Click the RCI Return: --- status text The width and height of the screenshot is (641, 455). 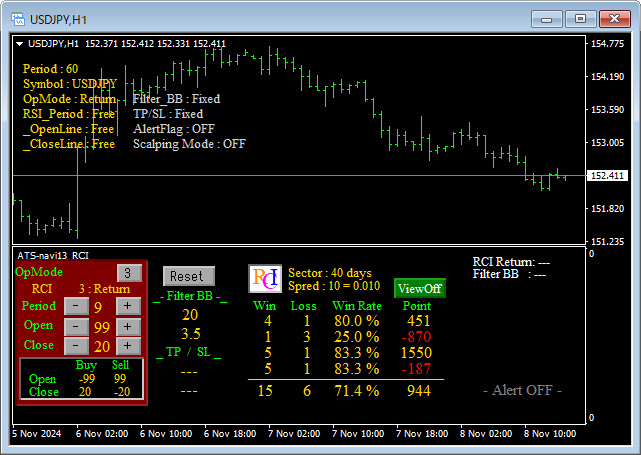(511, 262)
